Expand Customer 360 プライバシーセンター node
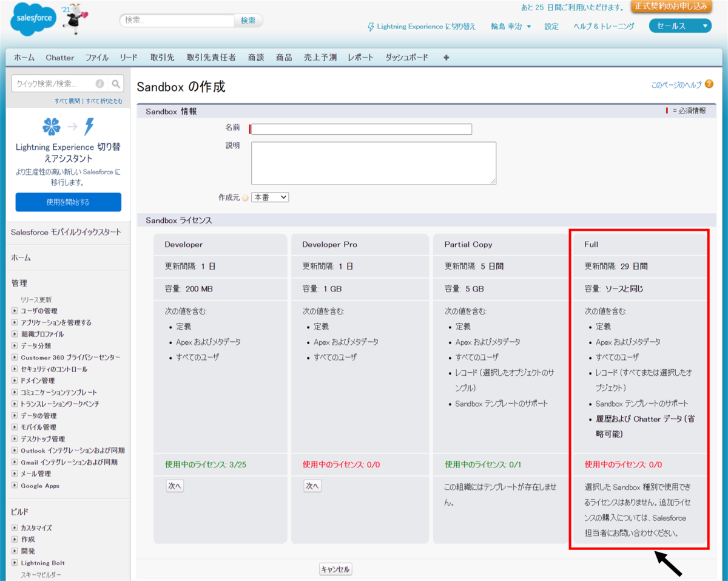This screenshot has height=581, width=728. click(15, 358)
